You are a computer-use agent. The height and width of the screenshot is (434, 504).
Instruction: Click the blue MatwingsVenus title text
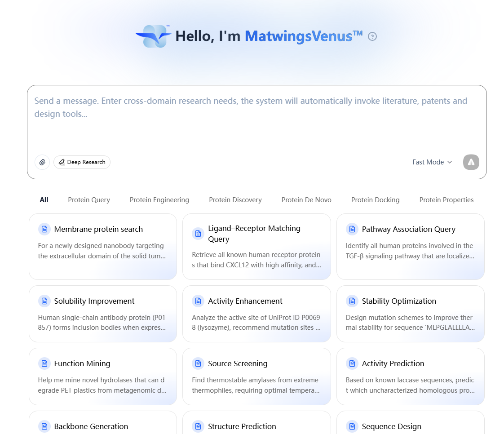pos(303,36)
